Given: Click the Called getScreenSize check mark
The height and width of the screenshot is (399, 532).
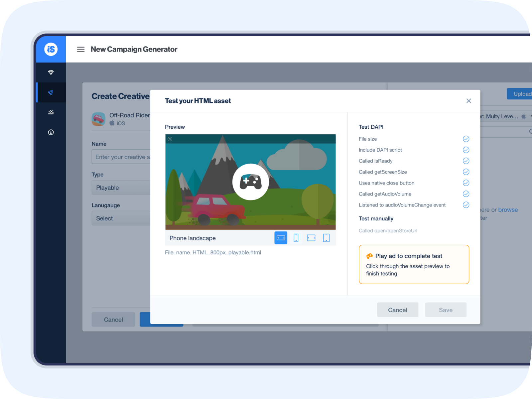Looking at the screenshot, I should 466,172.
